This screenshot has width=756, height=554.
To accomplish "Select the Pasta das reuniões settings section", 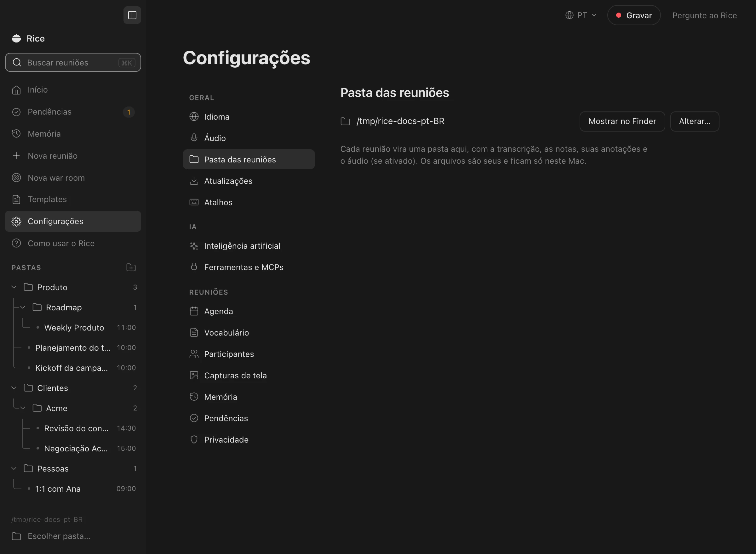I will 249,159.
